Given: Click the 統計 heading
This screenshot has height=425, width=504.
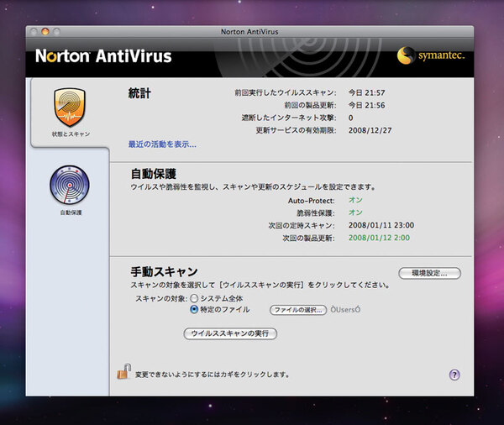Looking at the screenshot, I should [139, 93].
